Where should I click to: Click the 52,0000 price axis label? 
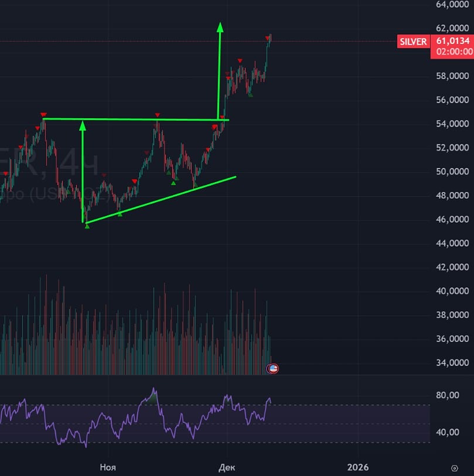tap(452, 148)
